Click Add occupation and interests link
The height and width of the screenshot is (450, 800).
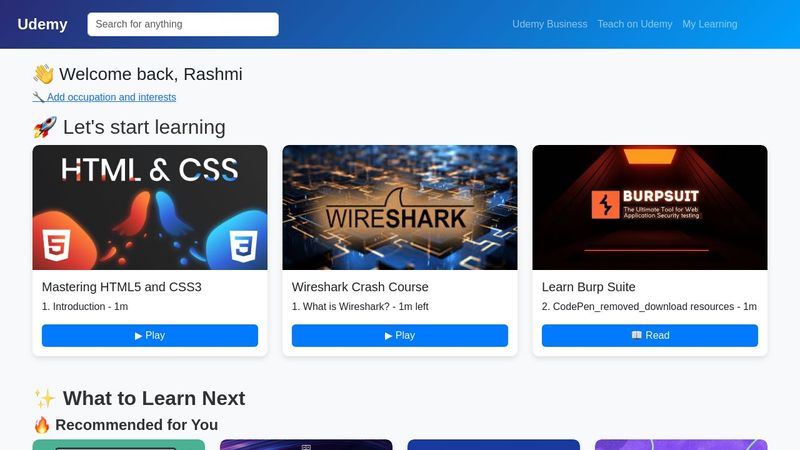(111, 97)
